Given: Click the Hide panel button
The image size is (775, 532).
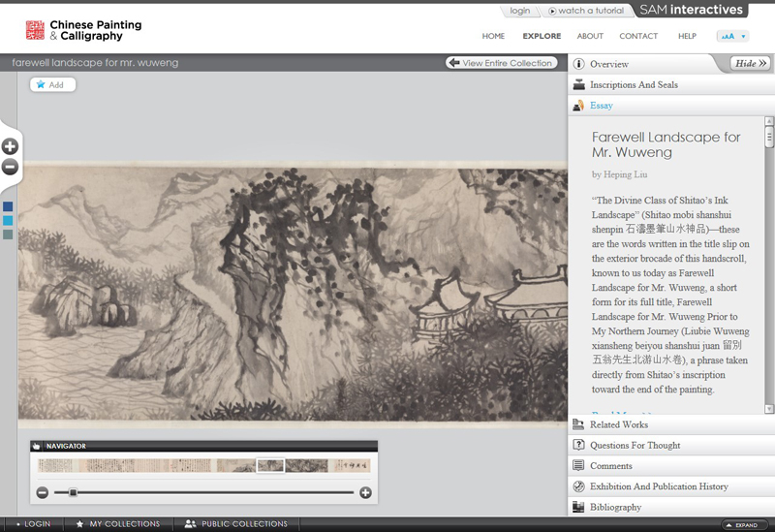Looking at the screenshot, I should point(750,63).
